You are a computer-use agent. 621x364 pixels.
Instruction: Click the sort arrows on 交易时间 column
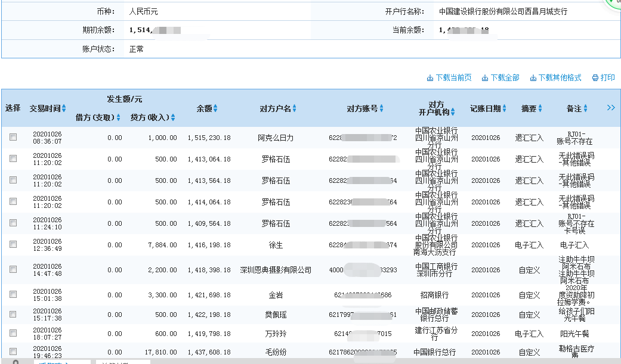pyautogui.click(x=64, y=108)
